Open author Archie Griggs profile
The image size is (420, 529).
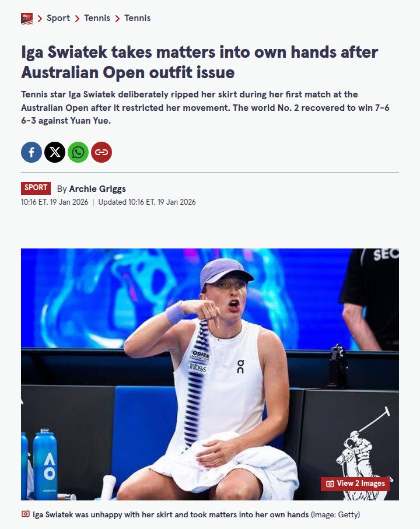97,188
